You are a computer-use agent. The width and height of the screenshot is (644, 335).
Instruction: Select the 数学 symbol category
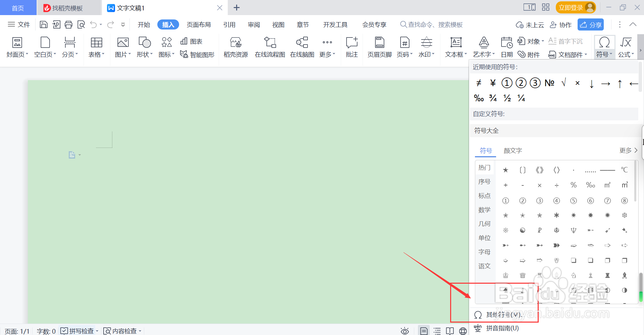484,210
